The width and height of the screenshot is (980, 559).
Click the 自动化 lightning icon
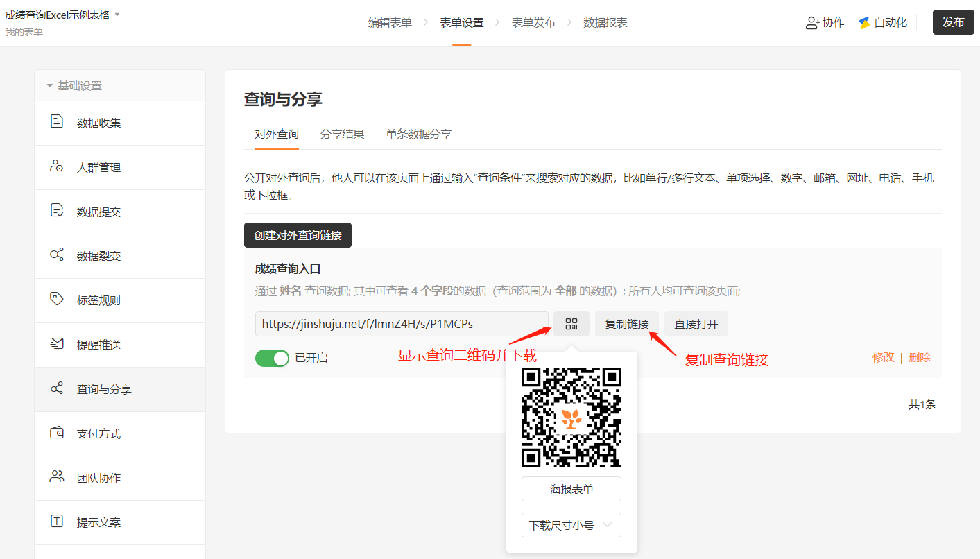pyautogui.click(x=864, y=23)
